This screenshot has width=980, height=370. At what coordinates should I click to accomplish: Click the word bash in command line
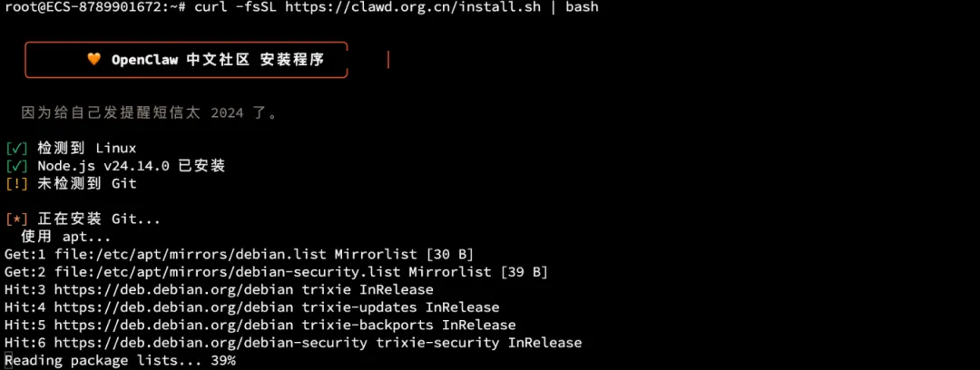pyautogui.click(x=582, y=7)
